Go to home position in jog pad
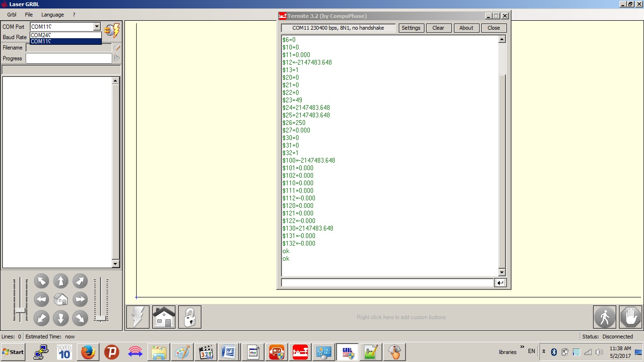The height and width of the screenshot is (362, 644). [61, 299]
